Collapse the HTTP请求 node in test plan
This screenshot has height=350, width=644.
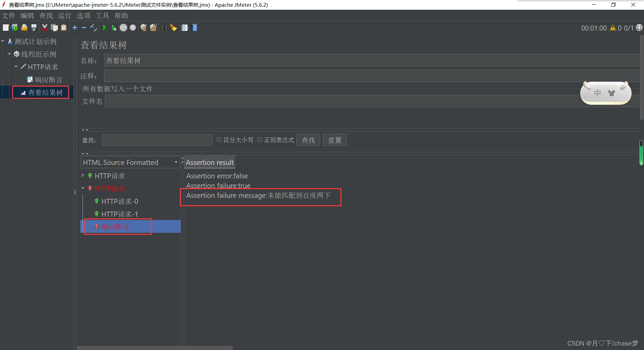(16, 67)
